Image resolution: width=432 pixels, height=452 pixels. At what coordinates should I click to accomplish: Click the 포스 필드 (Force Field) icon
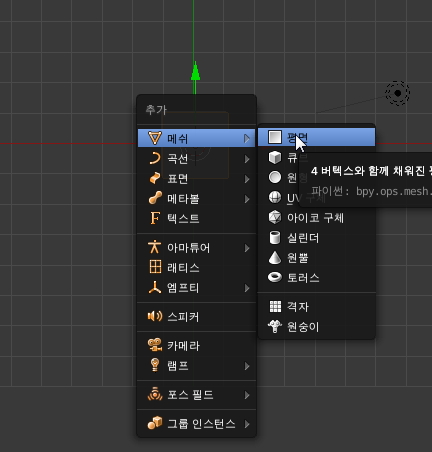coord(155,394)
